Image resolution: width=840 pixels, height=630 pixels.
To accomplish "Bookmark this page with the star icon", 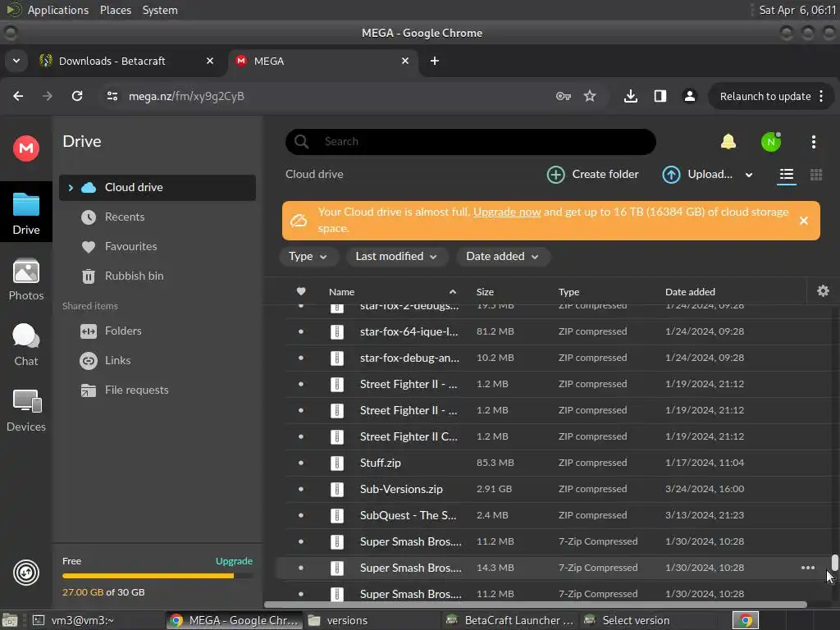I will tap(589, 96).
